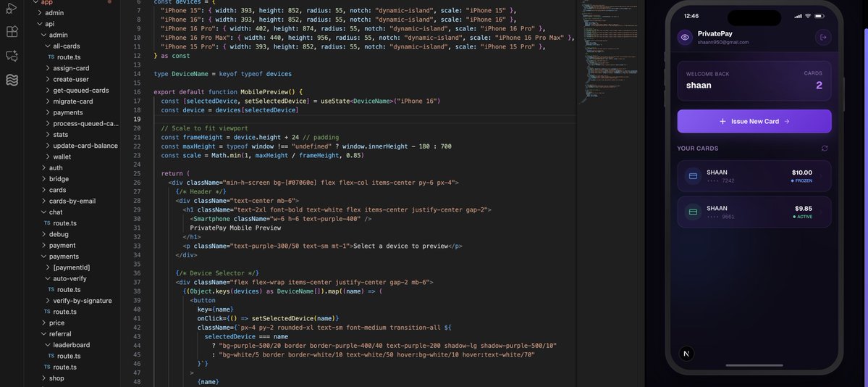Open route.ts directly below verify-by-signature

(x=64, y=312)
